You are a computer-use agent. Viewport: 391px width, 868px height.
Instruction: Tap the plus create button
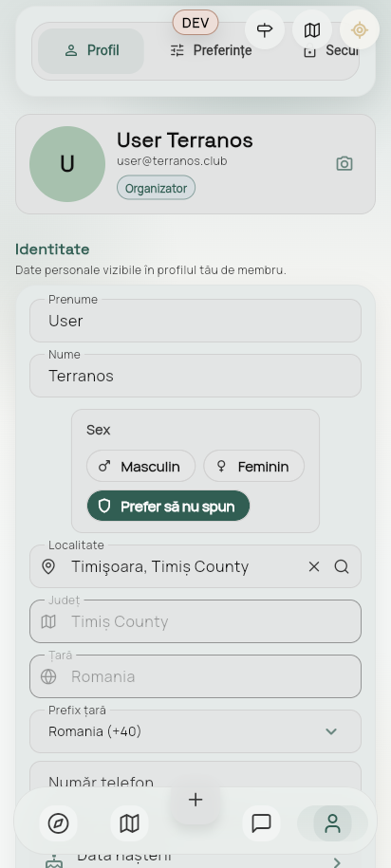coord(195,800)
